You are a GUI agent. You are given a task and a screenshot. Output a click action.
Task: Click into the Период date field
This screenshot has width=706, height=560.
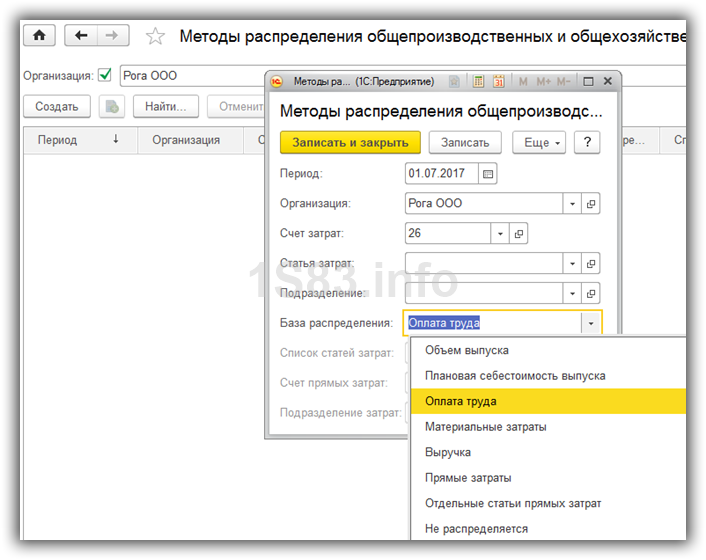[441, 174]
